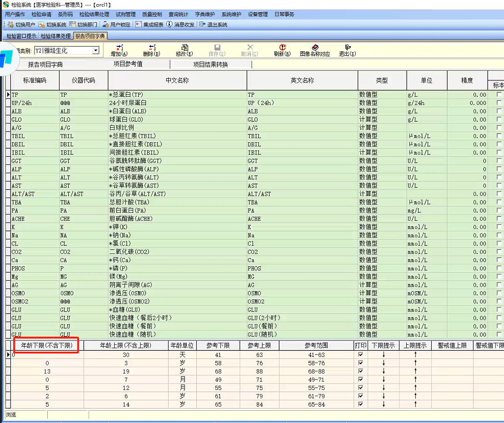This screenshot has width=504, height=423.
Task: Switch to 检验结果处理 window tab
Action: pos(55,36)
